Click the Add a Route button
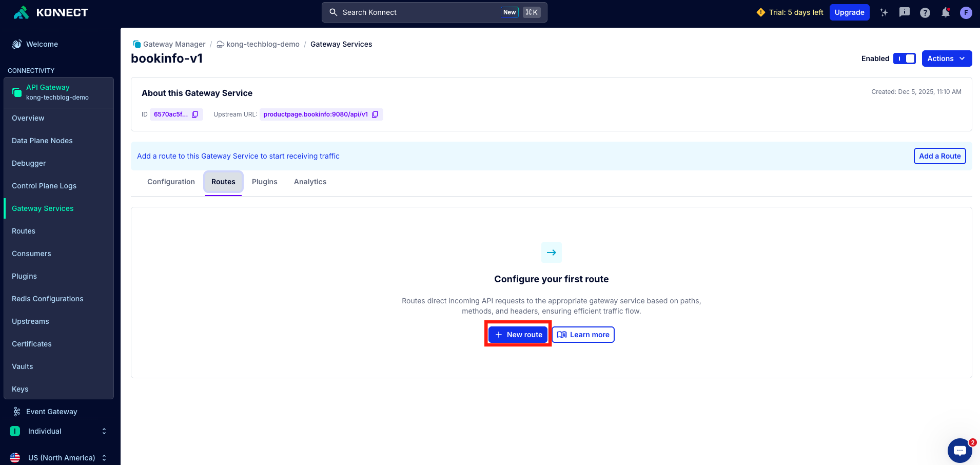This screenshot has height=465, width=980. (x=939, y=156)
